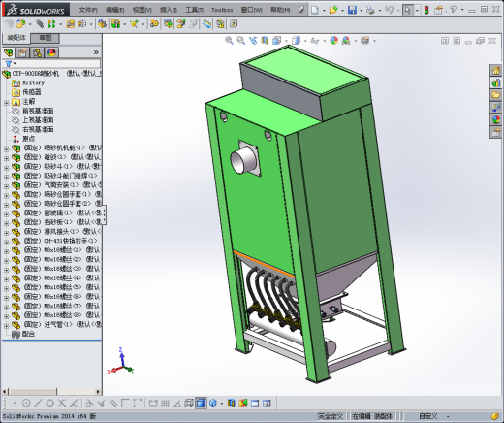Viewport: 504px width, 423px height.
Task: Click Zoom to Fit magnifier icon
Action: coord(229,41)
